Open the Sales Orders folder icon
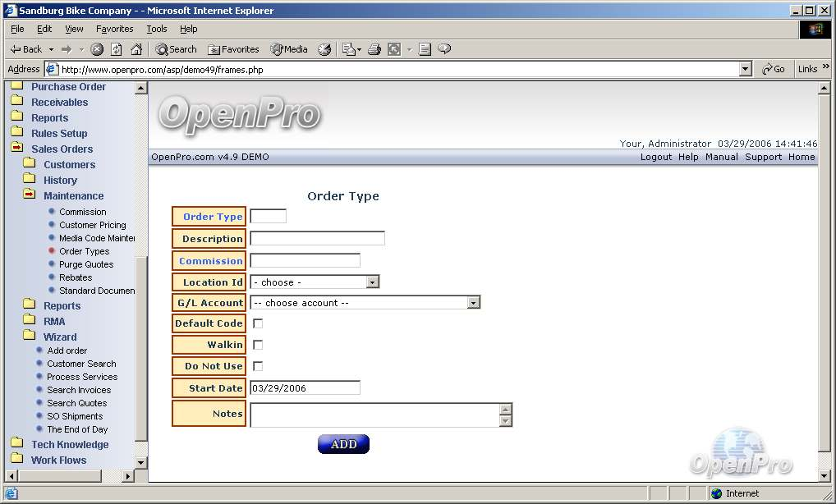The image size is (836, 504). 17,149
